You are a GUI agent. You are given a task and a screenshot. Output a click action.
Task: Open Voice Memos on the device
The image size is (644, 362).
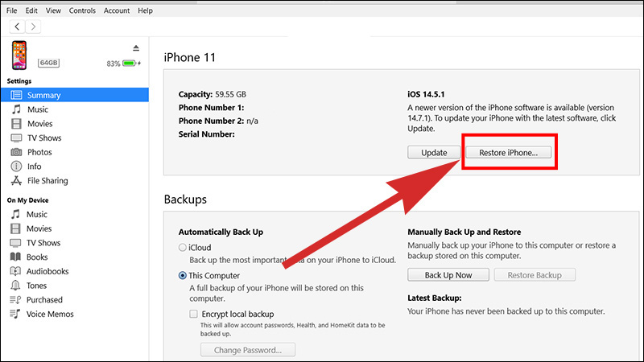tap(52, 315)
